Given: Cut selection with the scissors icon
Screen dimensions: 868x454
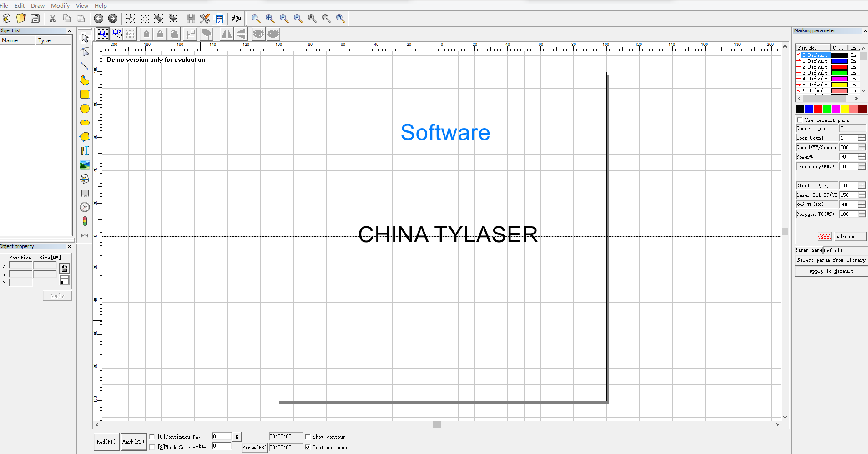Looking at the screenshot, I should [x=53, y=18].
